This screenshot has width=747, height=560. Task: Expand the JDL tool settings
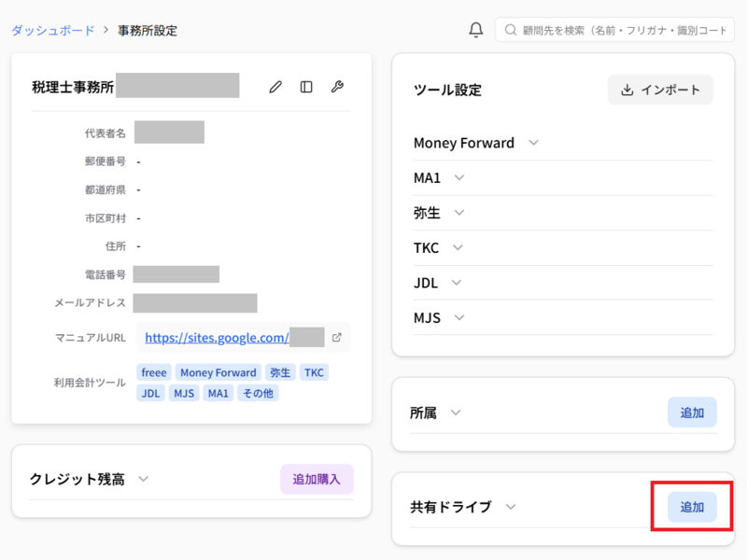[x=457, y=283]
